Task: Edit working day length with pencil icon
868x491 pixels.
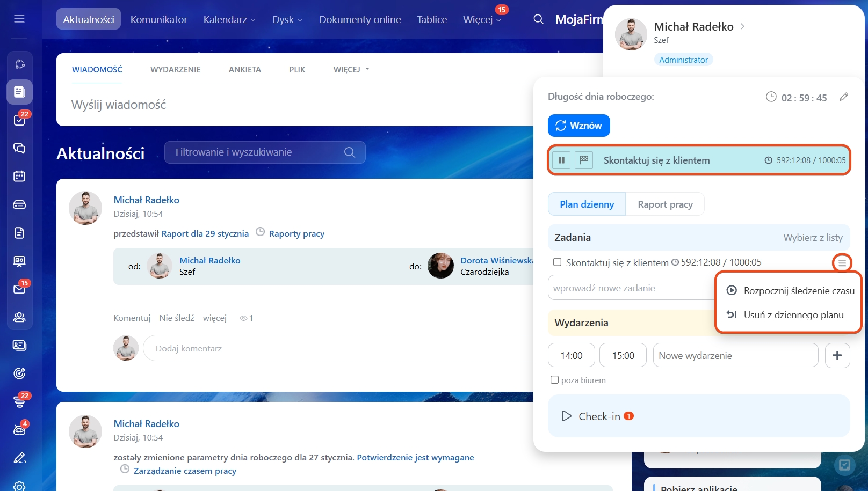Action: click(x=844, y=97)
